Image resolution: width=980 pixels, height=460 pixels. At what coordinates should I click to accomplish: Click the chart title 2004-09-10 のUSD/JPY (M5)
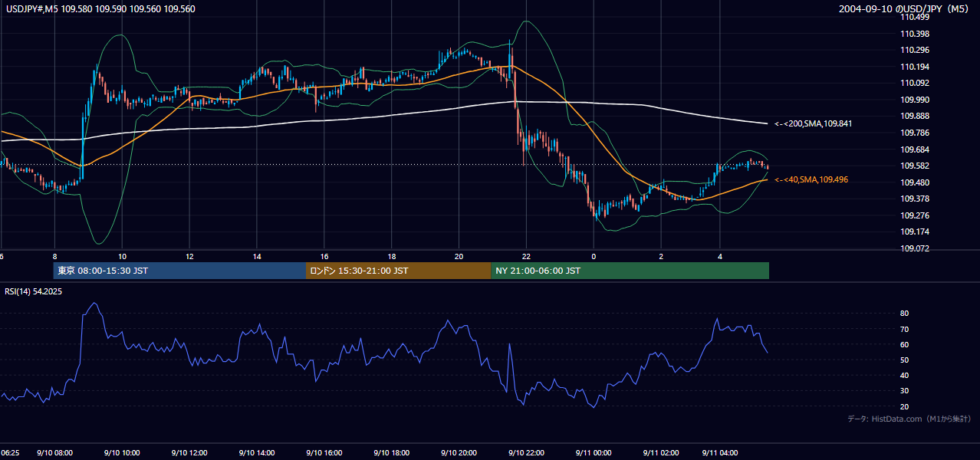click(x=903, y=9)
